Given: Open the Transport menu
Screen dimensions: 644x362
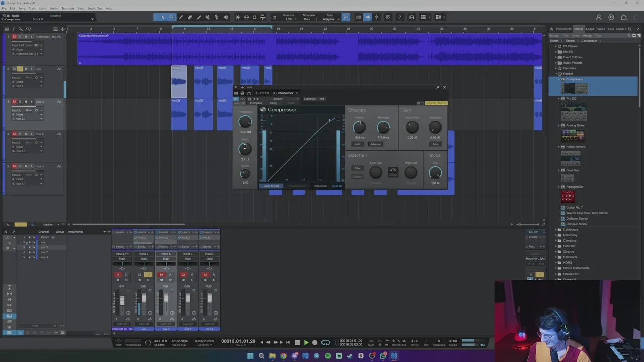Looking at the screenshot, I should [67, 8].
